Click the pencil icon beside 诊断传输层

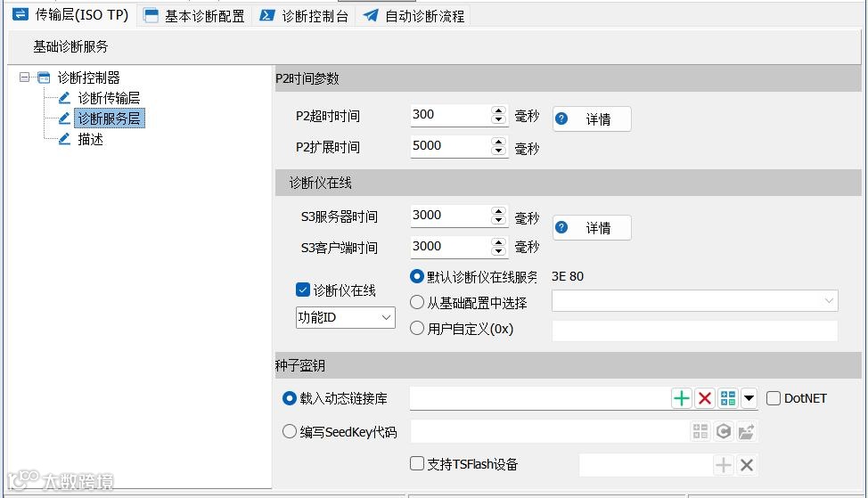(x=64, y=98)
